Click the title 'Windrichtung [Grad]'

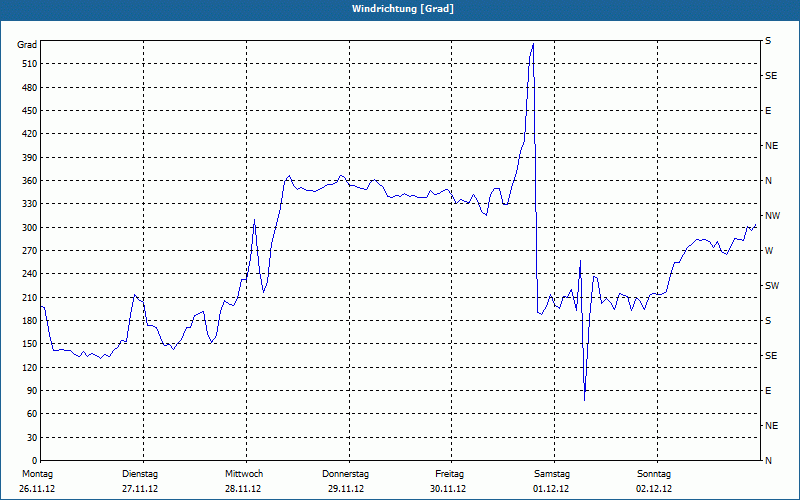pos(403,9)
